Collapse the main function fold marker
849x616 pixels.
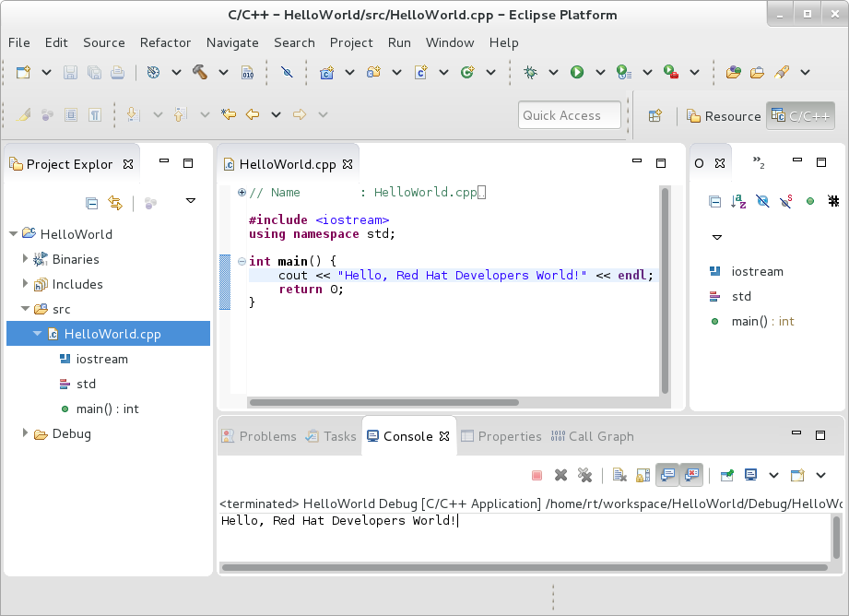[242, 261]
